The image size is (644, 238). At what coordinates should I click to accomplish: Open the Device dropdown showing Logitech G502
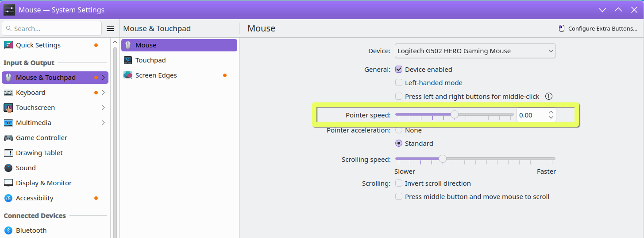tap(475, 51)
